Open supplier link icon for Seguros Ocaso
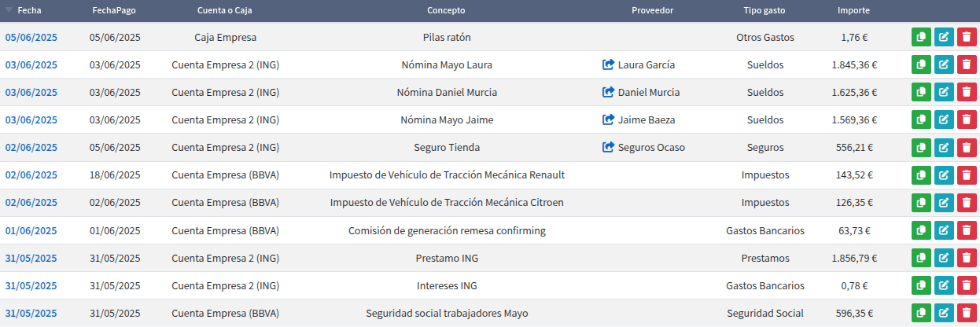Image resolution: width=980 pixels, height=327 pixels. tap(608, 148)
